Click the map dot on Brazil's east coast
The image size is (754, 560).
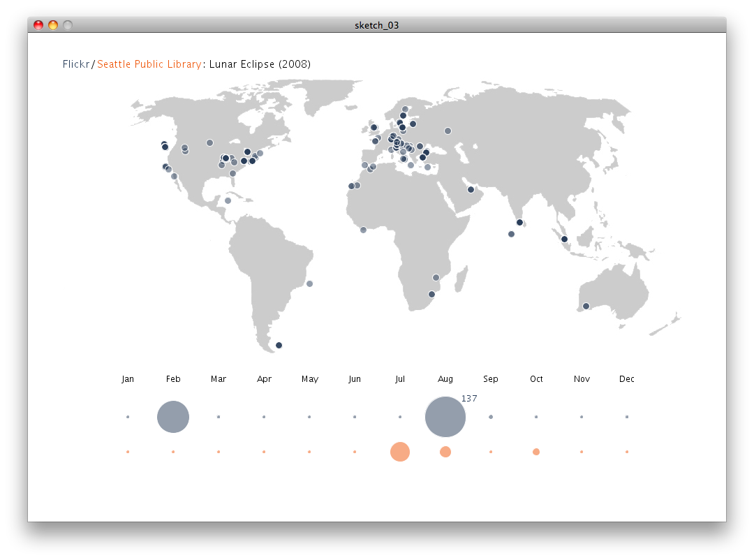309,283
